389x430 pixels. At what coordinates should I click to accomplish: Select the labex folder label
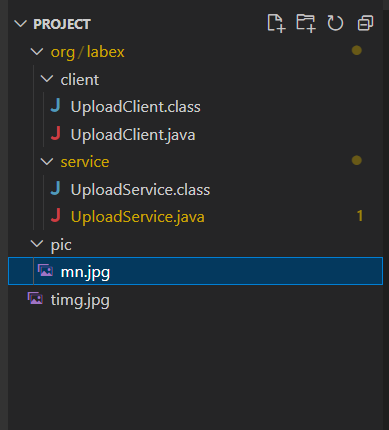(106, 52)
